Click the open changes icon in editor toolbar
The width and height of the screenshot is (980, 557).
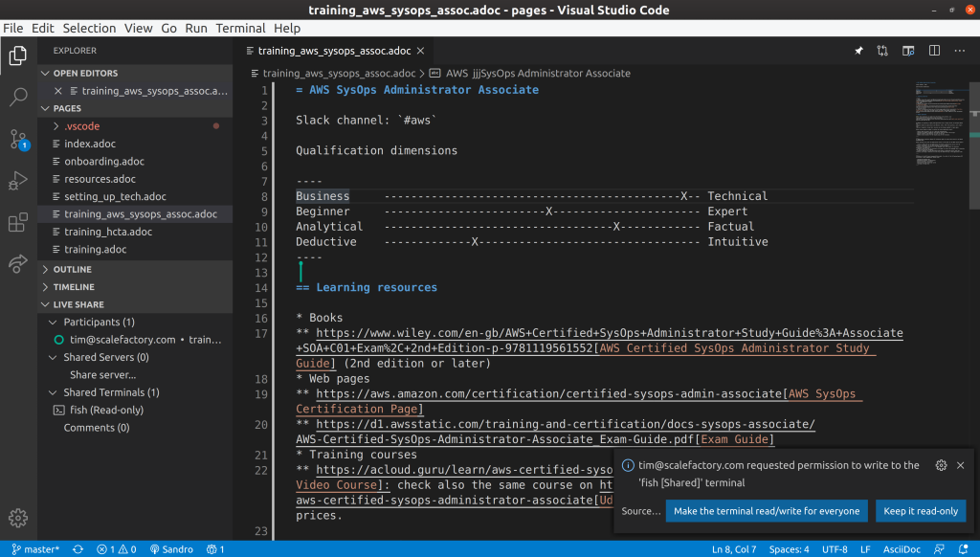(882, 51)
